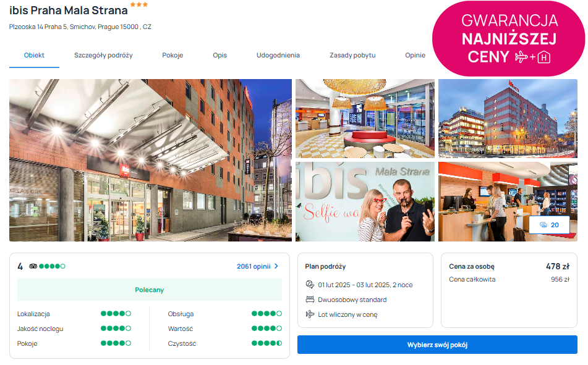Expand reviews with the chevron arrow
Viewport: 588px width, 365px height.
pos(276,266)
